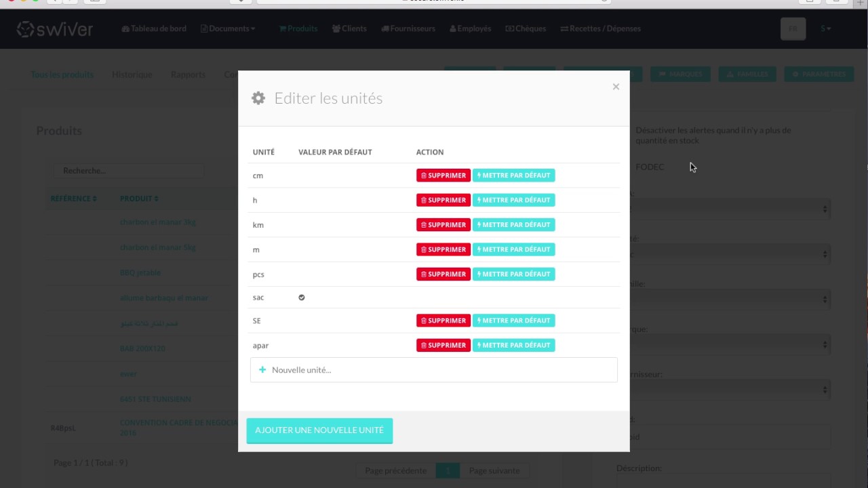Open product charbon el manar 3kg

(157, 222)
